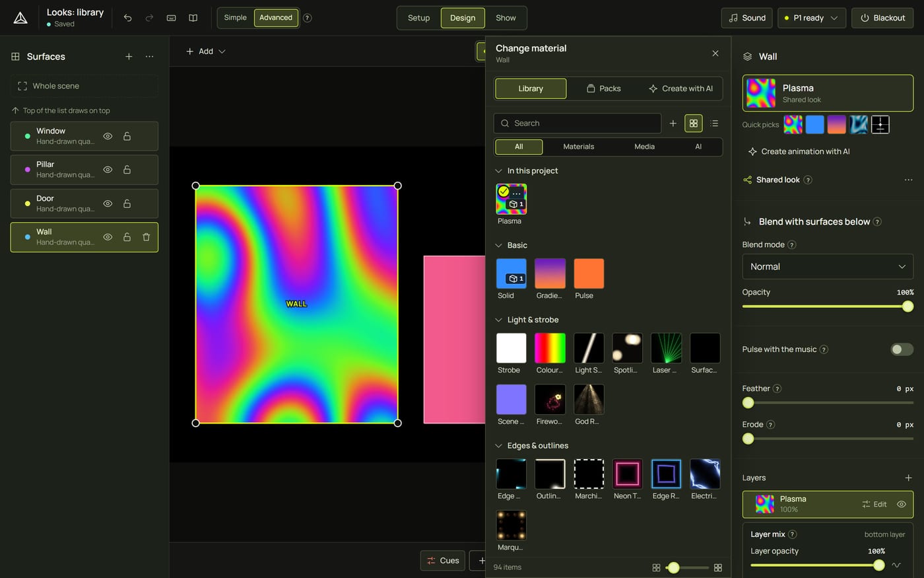Switch material library to list view
This screenshot has height=578, width=924.
(x=714, y=124)
